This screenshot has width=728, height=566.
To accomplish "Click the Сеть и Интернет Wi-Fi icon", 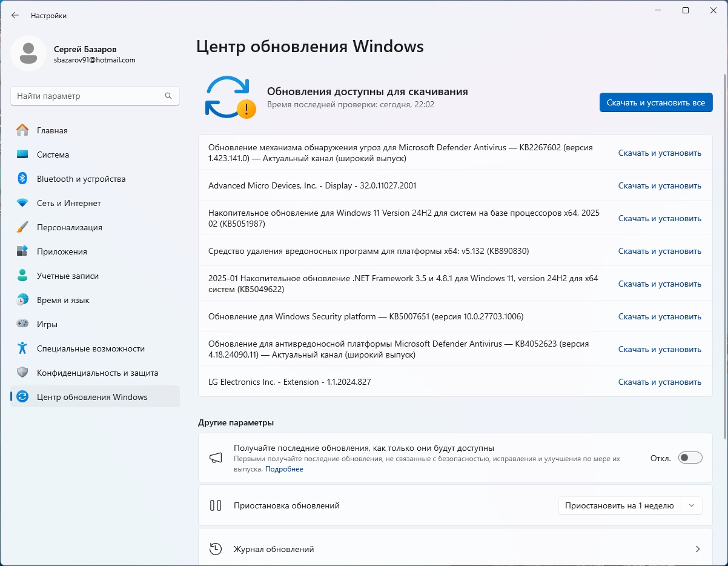I will 22,203.
